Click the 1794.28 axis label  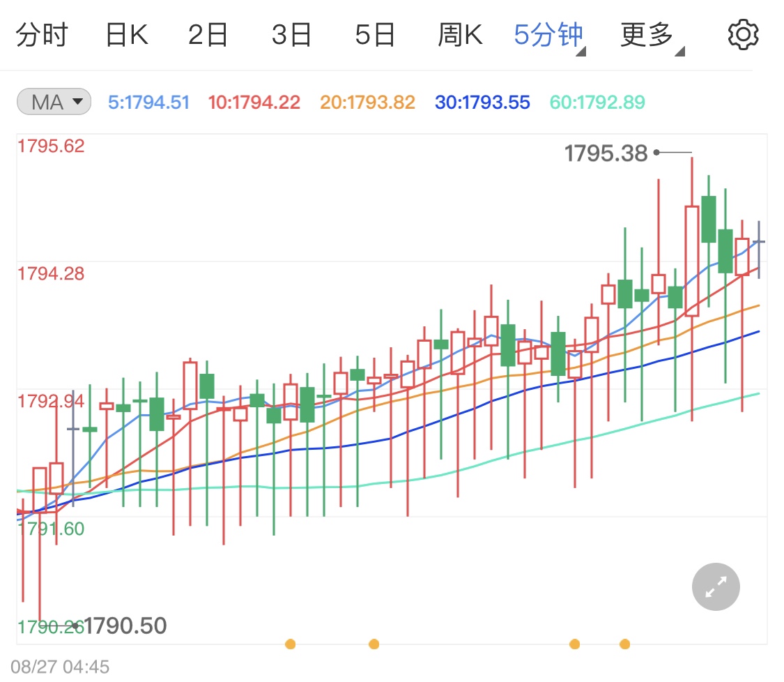51,273
